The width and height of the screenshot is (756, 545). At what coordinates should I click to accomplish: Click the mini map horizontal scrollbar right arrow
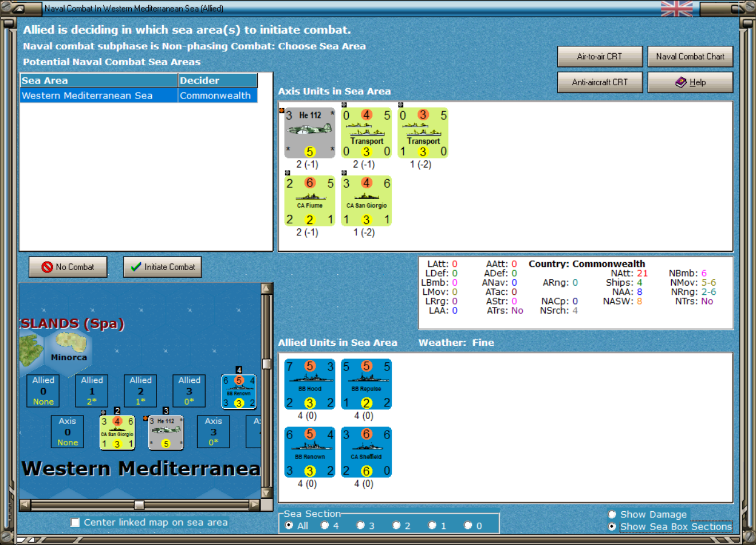(255, 504)
